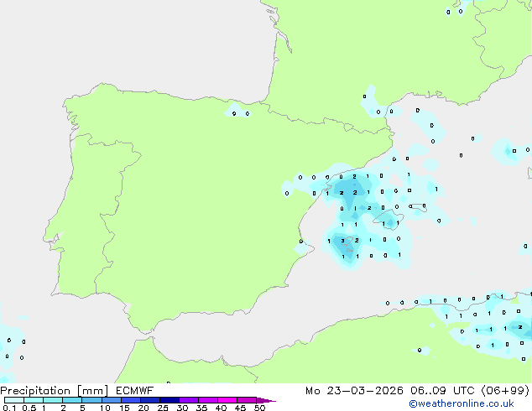Click the "25" legend scale label
Viewport: 532px width, 411px height.
(163, 408)
